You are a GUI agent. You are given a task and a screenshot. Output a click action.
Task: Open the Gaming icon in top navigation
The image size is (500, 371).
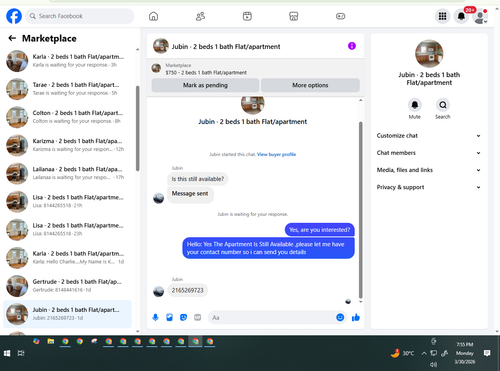[340, 16]
